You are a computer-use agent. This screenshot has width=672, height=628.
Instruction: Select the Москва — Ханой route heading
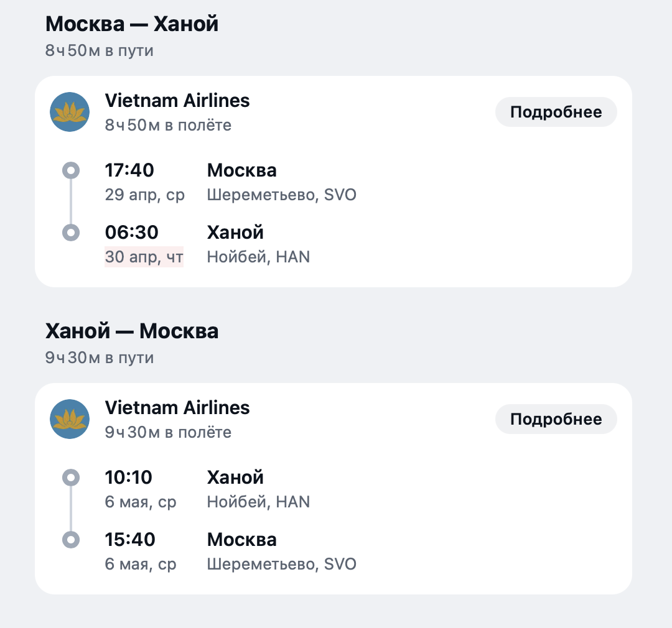132,24
